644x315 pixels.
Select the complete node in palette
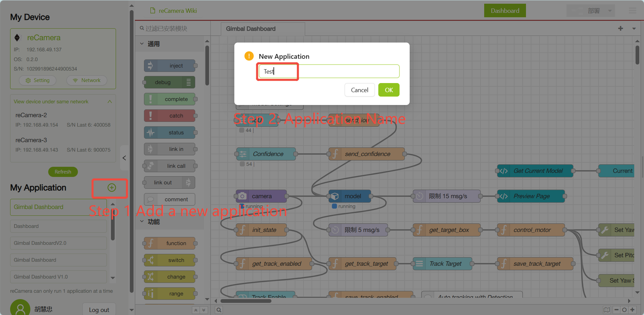[170, 99]
